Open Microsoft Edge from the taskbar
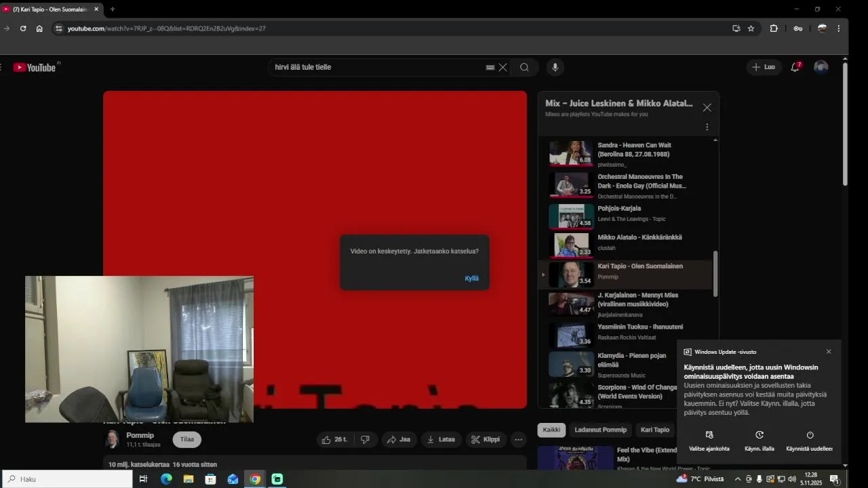Viewport: 868px width, 488px height. coord(166,479)
